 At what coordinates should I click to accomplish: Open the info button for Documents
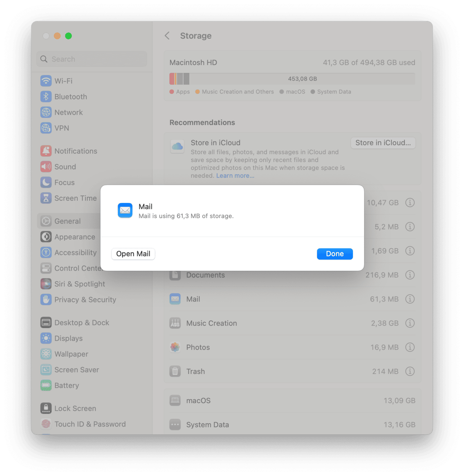click(410, 275)
